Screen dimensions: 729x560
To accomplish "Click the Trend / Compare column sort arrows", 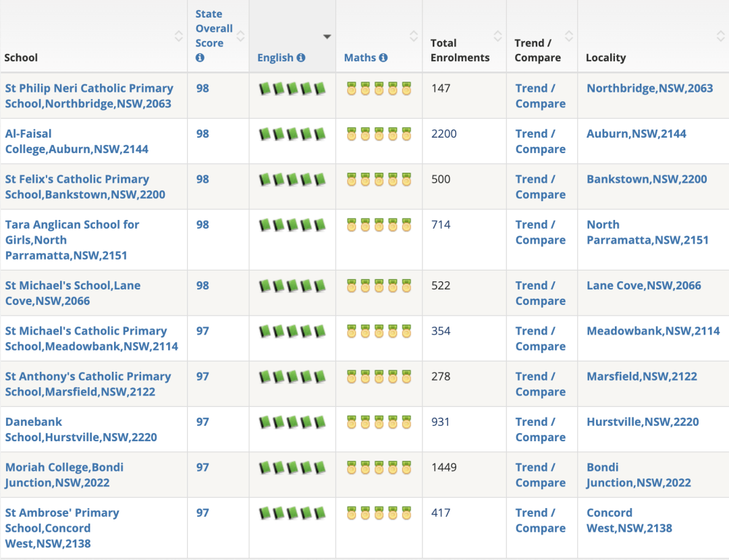I will (x=568, y=36).
